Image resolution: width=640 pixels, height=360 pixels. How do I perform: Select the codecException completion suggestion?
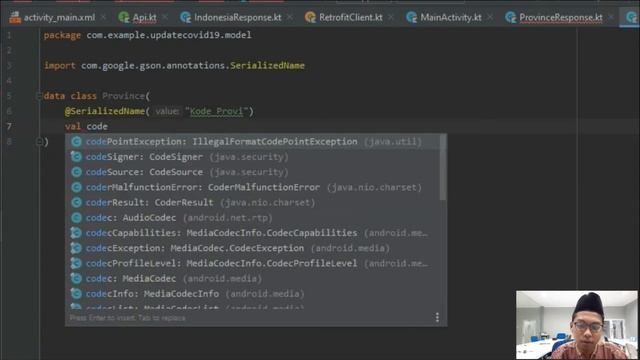click(x=252, y=248)
